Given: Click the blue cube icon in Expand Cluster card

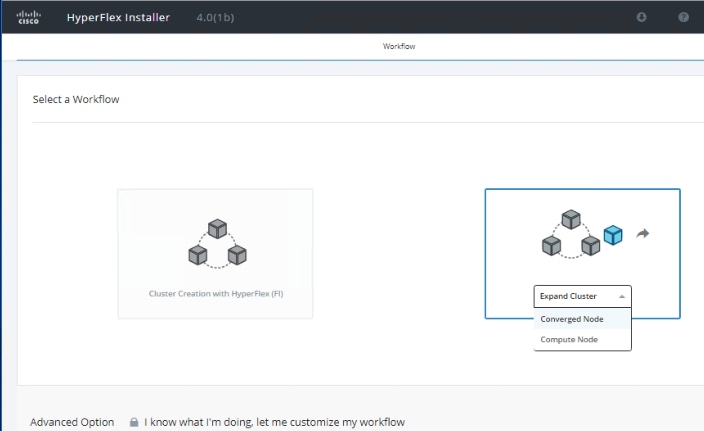Looking at the screenshot, I should pyautogui.click(x=613, y=235).
